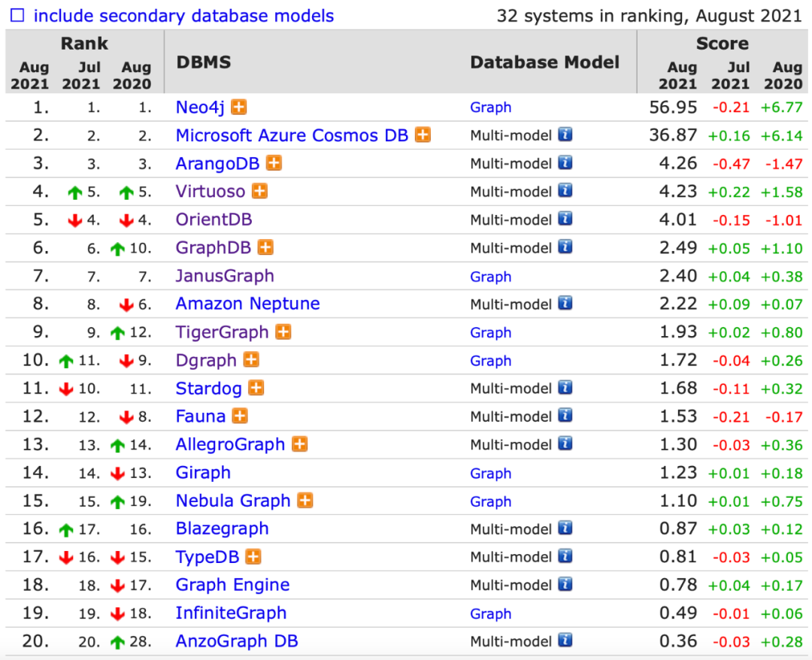This screenshot has height=660, width=812.
Task: Click the Neo4j score value 56.95
Action: pos(673,107)
